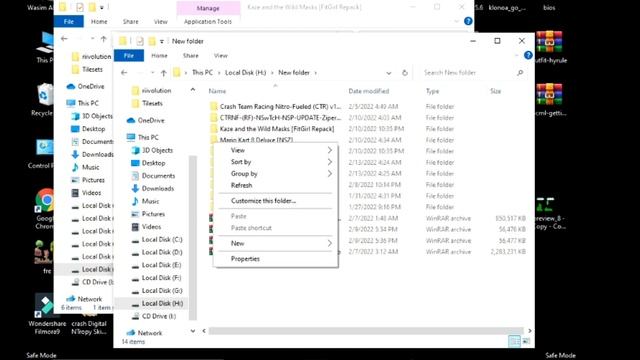Open View ribbon tab in New folder window

[221, 56]
